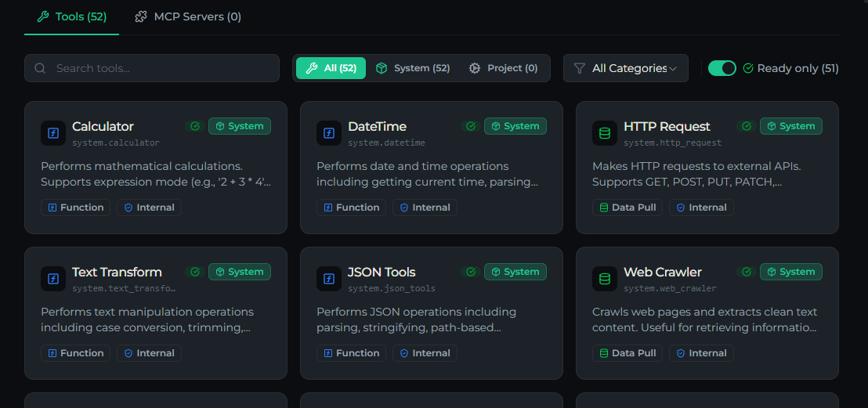868x408 pixels.
Task: Click the Internal tag on JSON Tools card
Action: (x=425, y=353)
